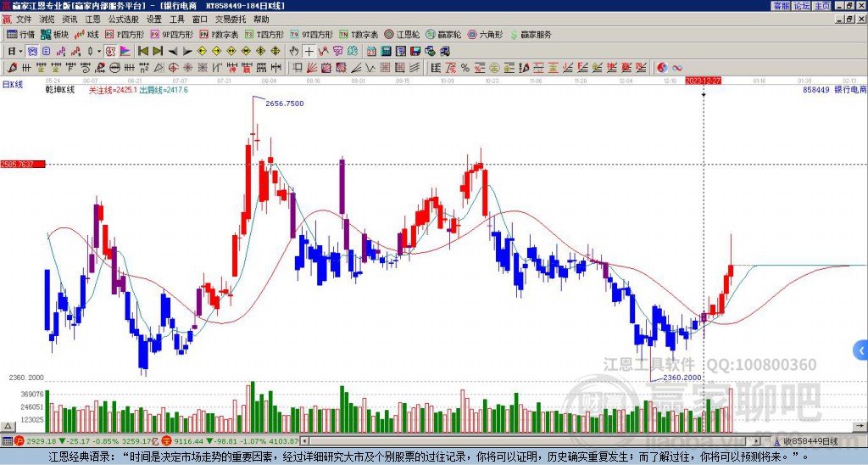This screenshot has width=868, height=465.
Task: Select the 收858449日线 status tab
Action: tap(810, 441)
